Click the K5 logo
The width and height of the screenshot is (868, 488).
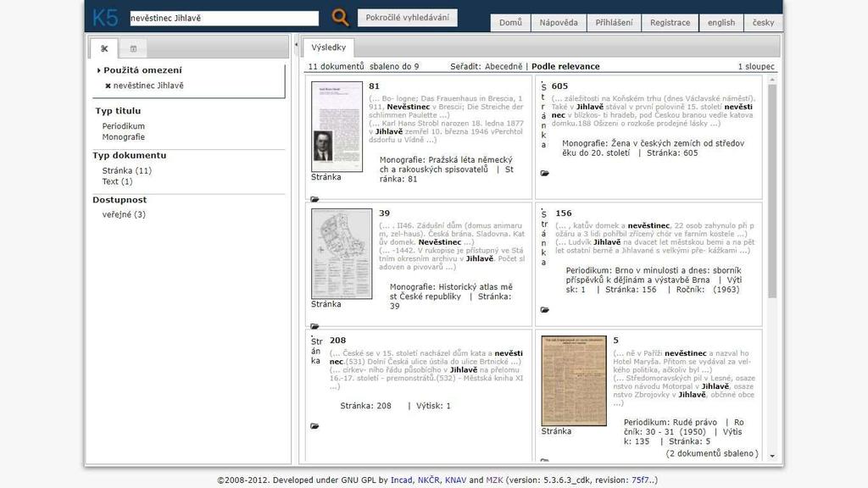click(105, 18)
